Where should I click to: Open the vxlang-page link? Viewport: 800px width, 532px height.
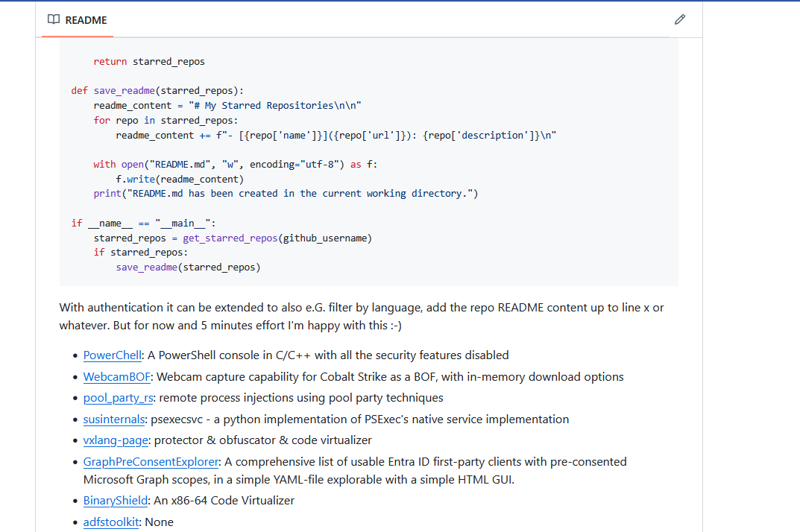click(116, 440)
